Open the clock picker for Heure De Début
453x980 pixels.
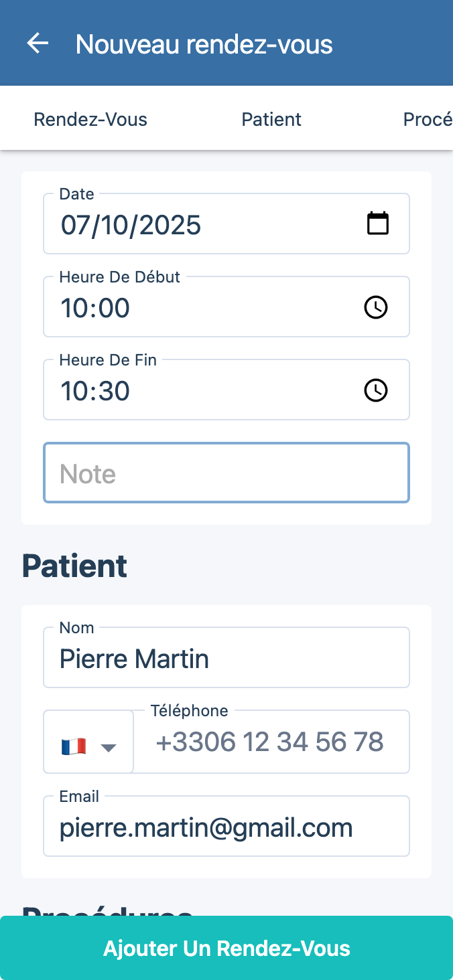(375, 307)
